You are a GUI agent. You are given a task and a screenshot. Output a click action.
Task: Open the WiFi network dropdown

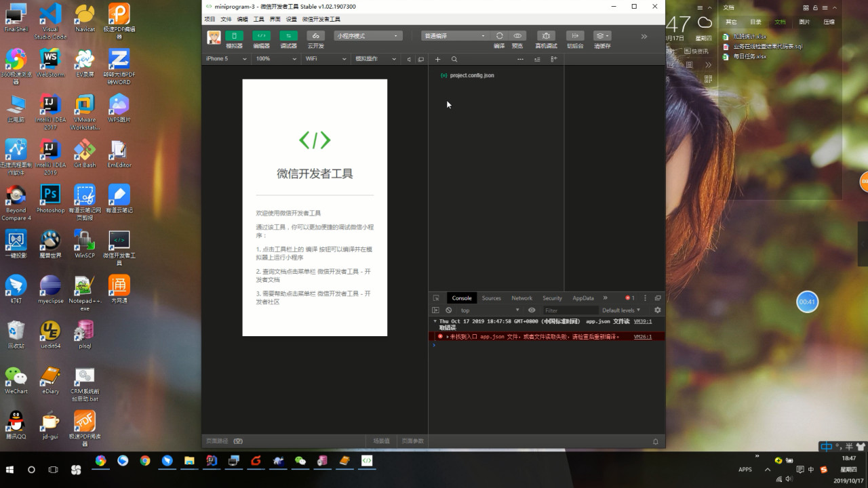click(x=325, y=59)
